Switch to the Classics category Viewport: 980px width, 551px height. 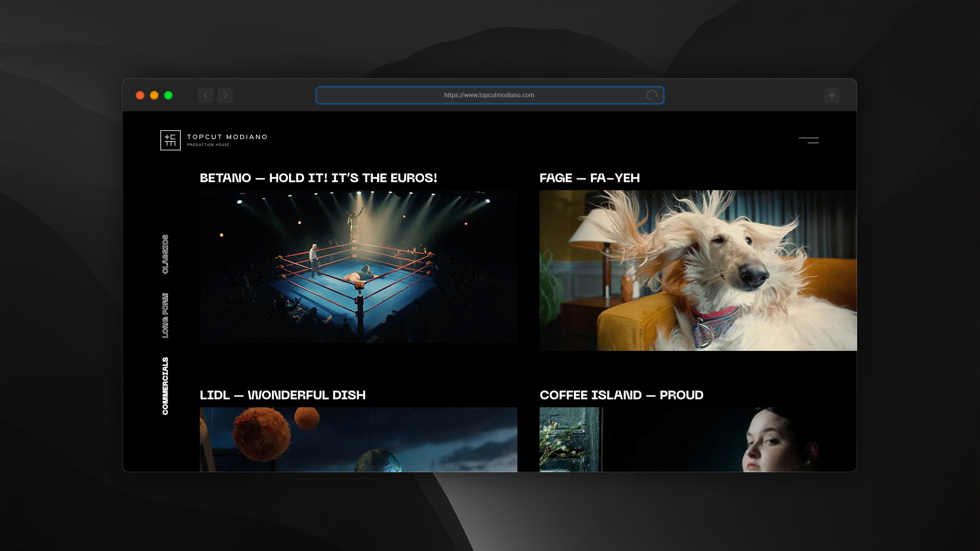coord(165,254)
